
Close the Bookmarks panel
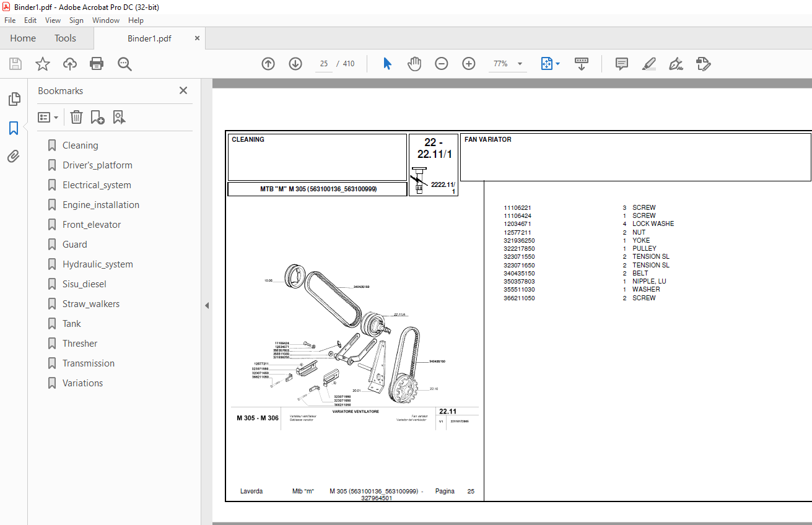(x=183, y=90)
